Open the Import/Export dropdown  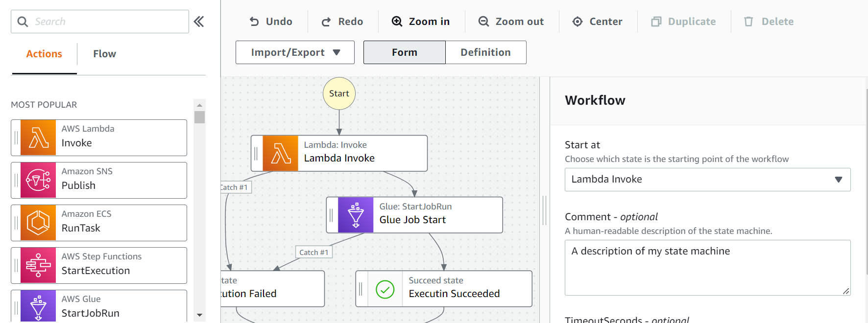click(x=295, y=52)
